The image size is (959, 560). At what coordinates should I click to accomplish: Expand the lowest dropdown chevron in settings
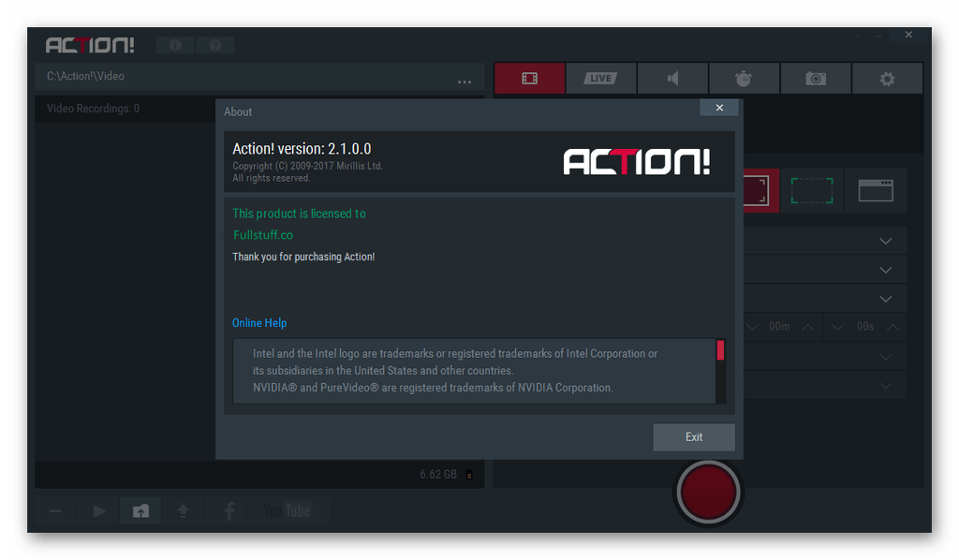coord(885,386)
